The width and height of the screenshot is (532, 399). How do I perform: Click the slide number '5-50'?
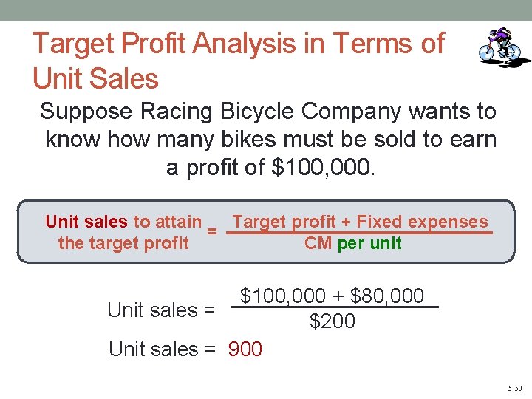point(515,388)
